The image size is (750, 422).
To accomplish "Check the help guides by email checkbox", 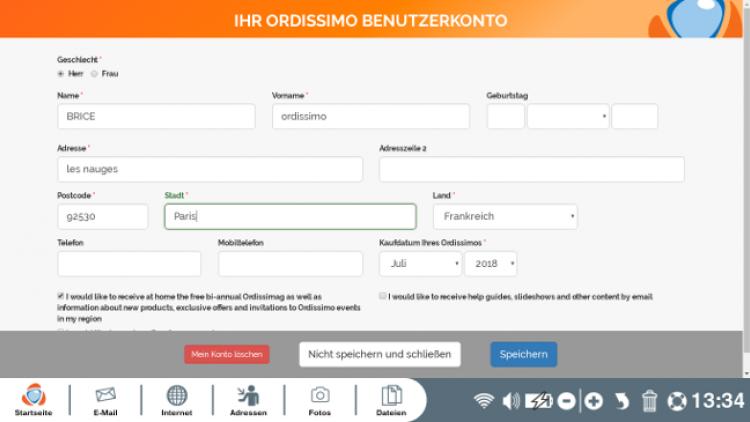I will [x=383, y=296].
